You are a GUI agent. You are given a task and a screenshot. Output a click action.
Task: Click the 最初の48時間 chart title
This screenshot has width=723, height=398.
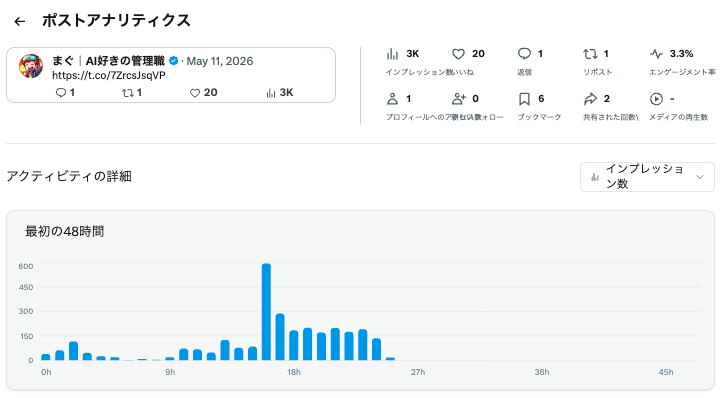65,232
